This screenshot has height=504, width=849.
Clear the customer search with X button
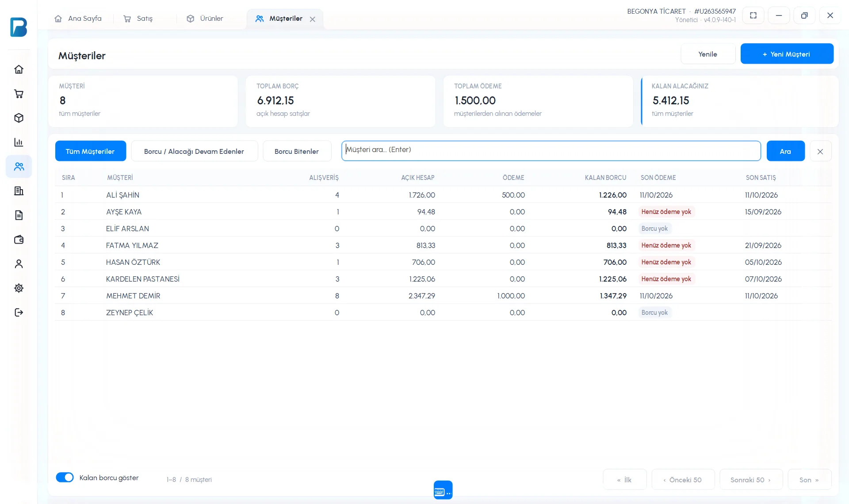click(x=820, y=152)
